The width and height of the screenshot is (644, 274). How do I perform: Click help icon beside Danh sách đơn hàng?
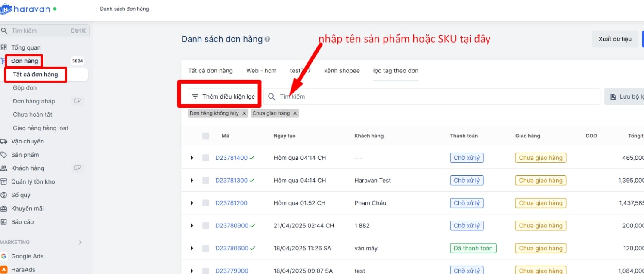(x=267, y=39)
